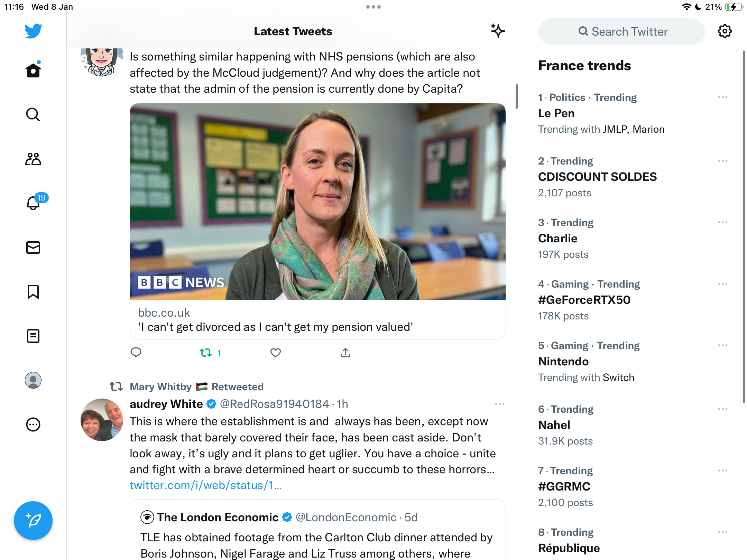Click the timeline scrollbar handle

pyautogui.click(x=516, y=96)
